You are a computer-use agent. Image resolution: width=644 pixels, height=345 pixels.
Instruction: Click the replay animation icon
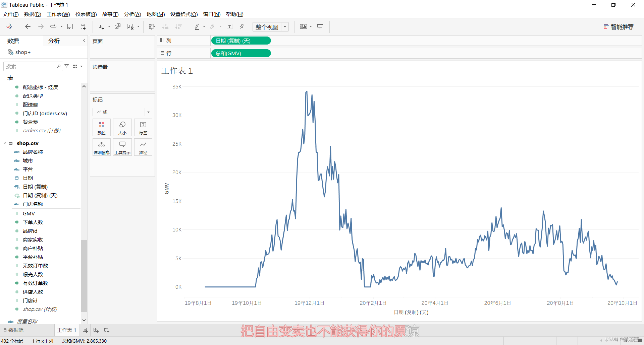point(53,26)
